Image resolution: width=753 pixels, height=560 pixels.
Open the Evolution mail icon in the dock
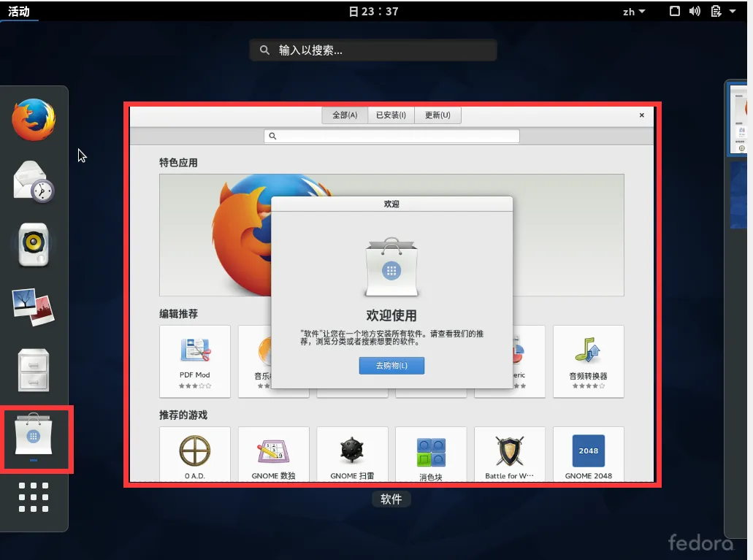(34, 182)
